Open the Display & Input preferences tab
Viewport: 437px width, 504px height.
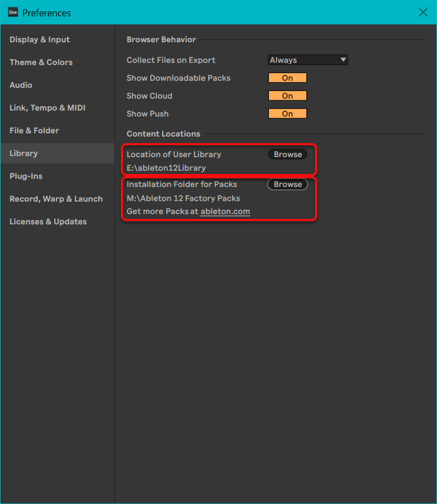pos(40,40)
